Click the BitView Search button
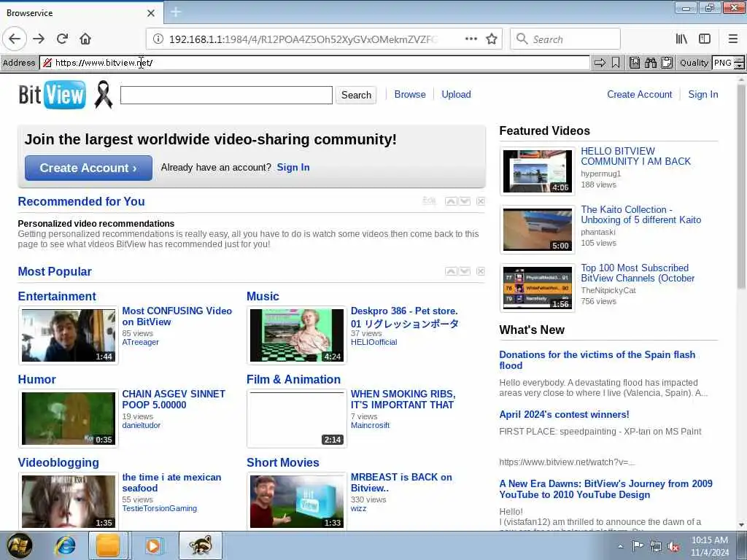Viewport: 747px width, 560px height. tap(356, 95)
